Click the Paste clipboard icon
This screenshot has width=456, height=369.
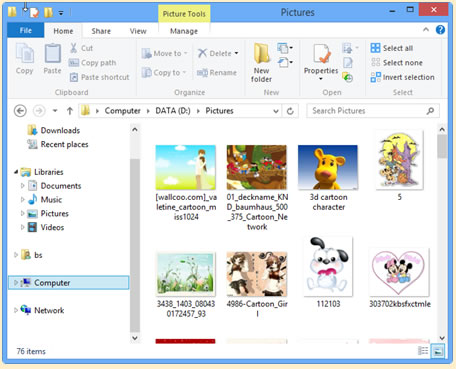(x=53, y=58)
